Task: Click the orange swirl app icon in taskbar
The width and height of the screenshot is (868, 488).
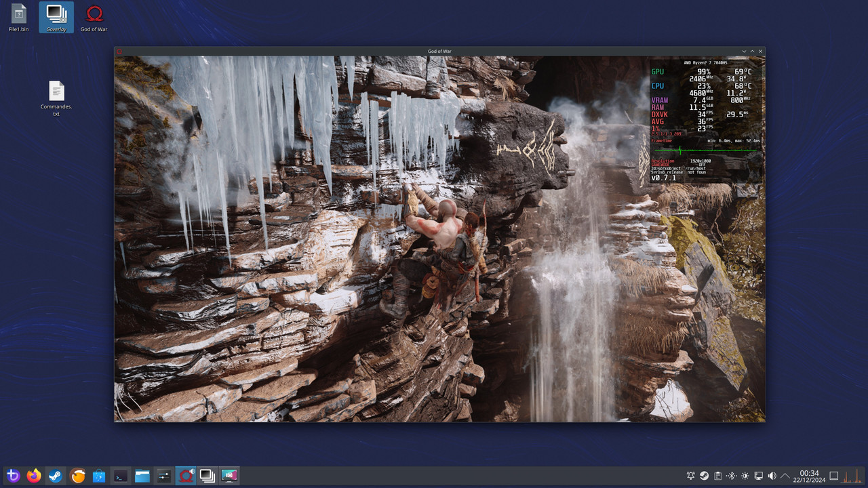Action: pyautogui.click(x=78, y=476)
